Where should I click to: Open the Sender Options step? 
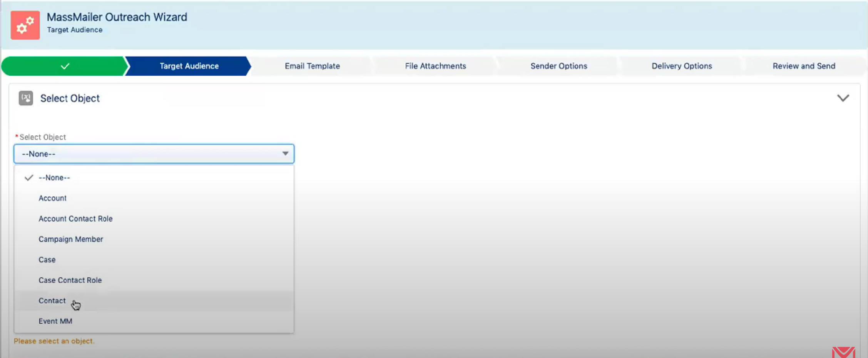click(559, 66)
